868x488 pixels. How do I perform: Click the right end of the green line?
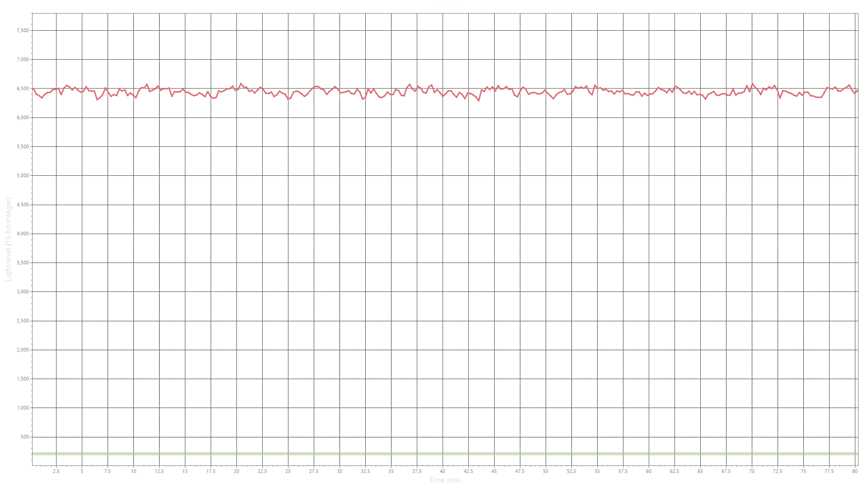point(856,453)
